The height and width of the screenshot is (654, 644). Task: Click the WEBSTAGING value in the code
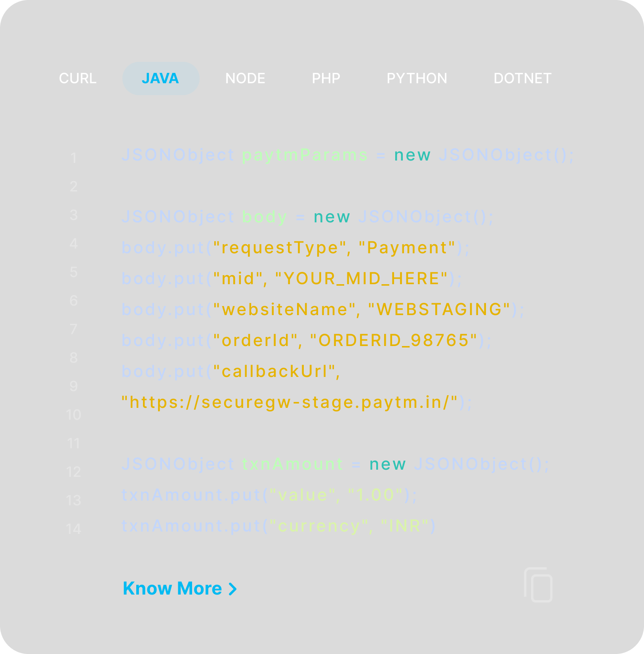point(439,310)
